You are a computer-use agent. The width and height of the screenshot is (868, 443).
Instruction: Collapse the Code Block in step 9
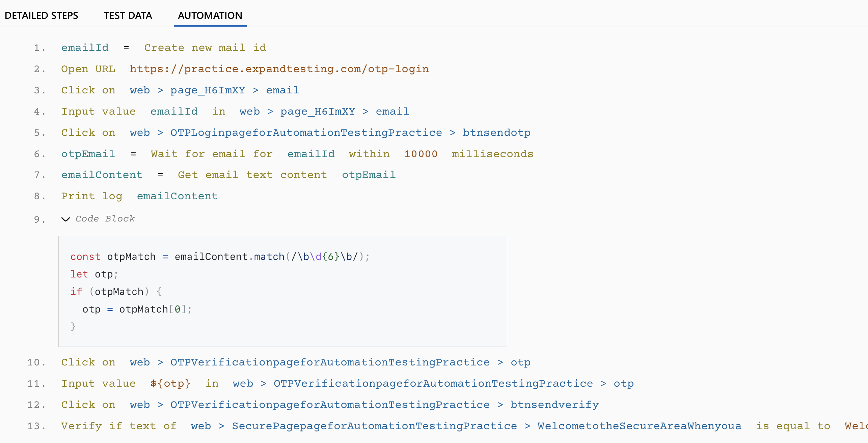click(x=66, y=219)
